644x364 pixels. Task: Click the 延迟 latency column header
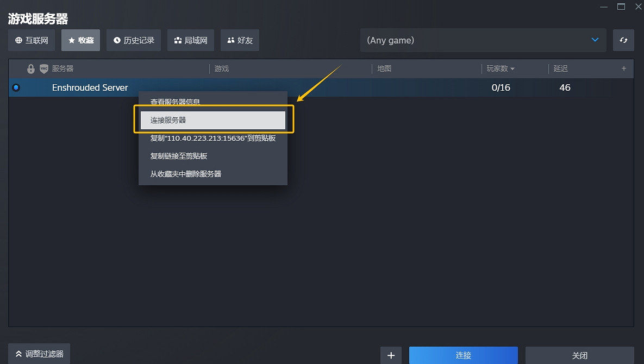(560, 68)
